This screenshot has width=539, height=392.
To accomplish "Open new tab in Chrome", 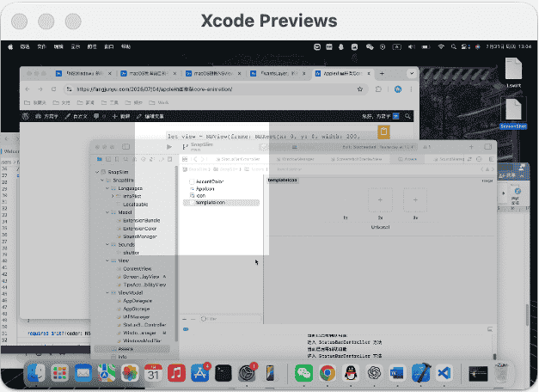I will click(x=382, y=73).
